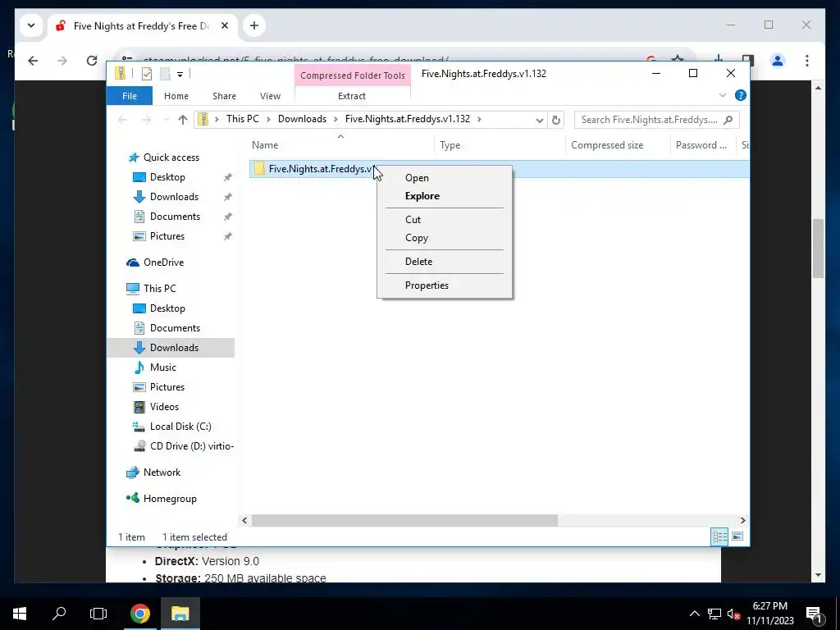Screen dimensions: 840x630
Task: Click the search magnifier in Explorer
Action: (x=728, y=120)
